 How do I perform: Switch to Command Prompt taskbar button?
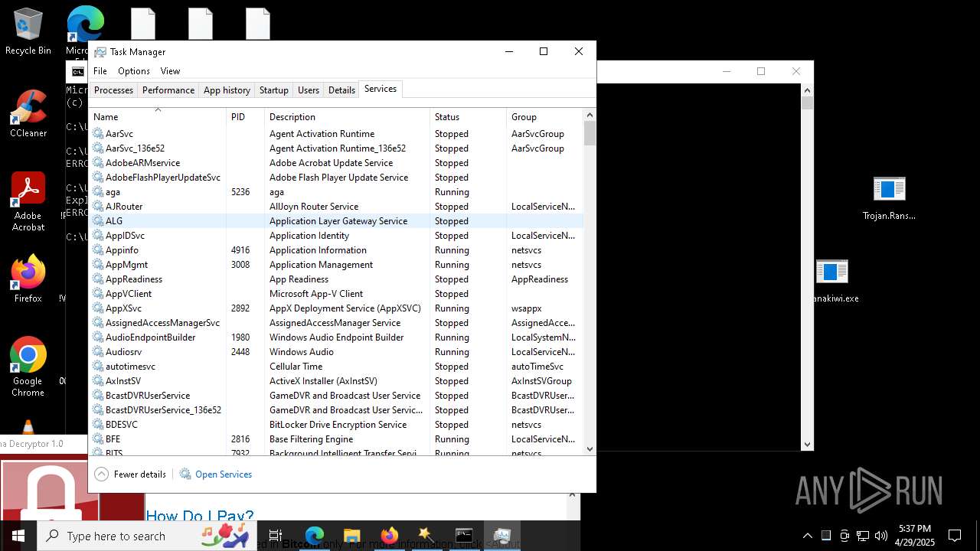click(x=464, y=536)
